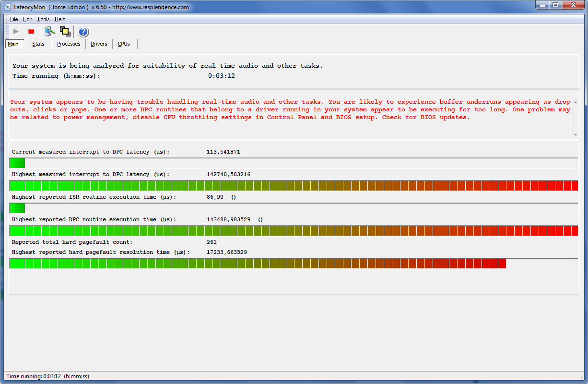Click the value 143488,983529
Screen dimensions: 588x384
click(x=228, y=219)
